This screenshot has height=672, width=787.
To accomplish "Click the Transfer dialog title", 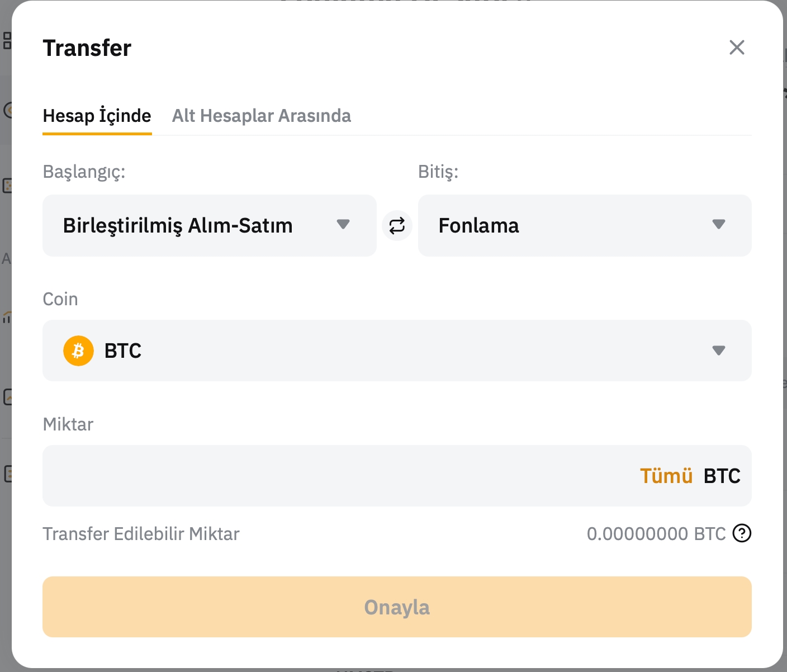I will (87, 48).
